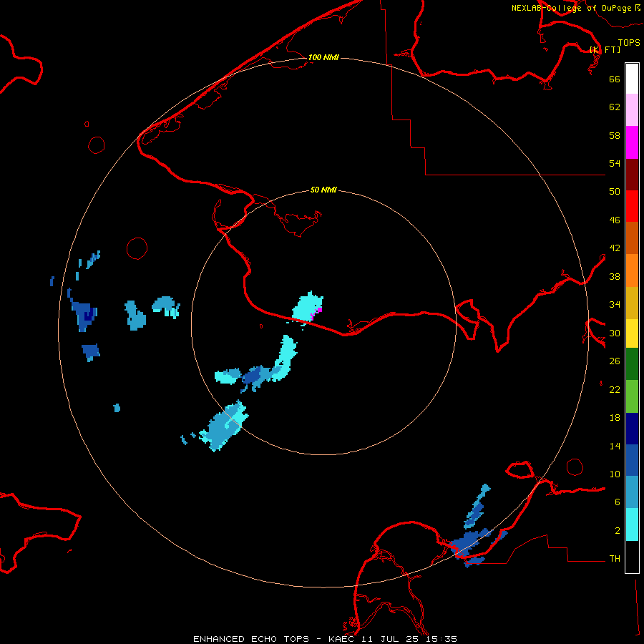This screenshot has width=644, height=644.
Task: Click the yellow legend swatch
Action: click(x=632, y=333)
